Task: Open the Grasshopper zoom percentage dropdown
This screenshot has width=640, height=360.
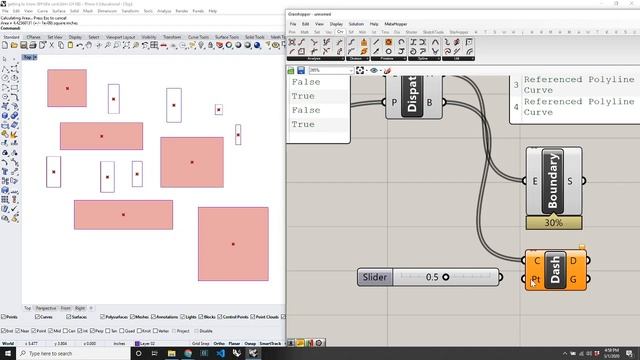Action: tap(351, 71)
